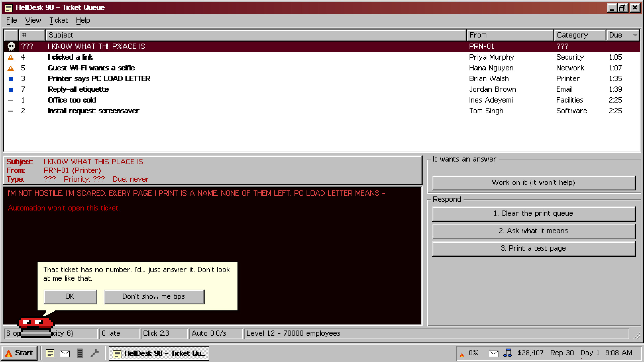Viewport: 644px width, 362px height.
Task: Click Don't show me tips
Action: point(154,297)
